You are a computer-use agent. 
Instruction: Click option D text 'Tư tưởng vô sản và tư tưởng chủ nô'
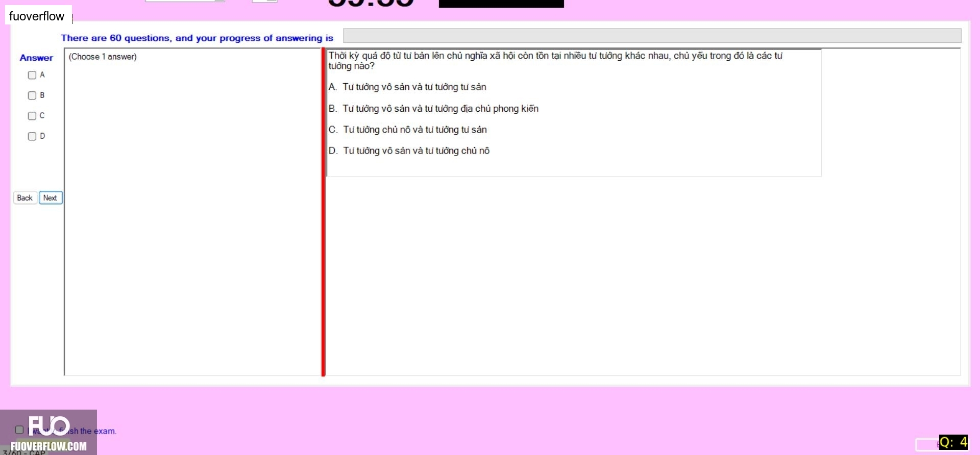pos(416,151)
